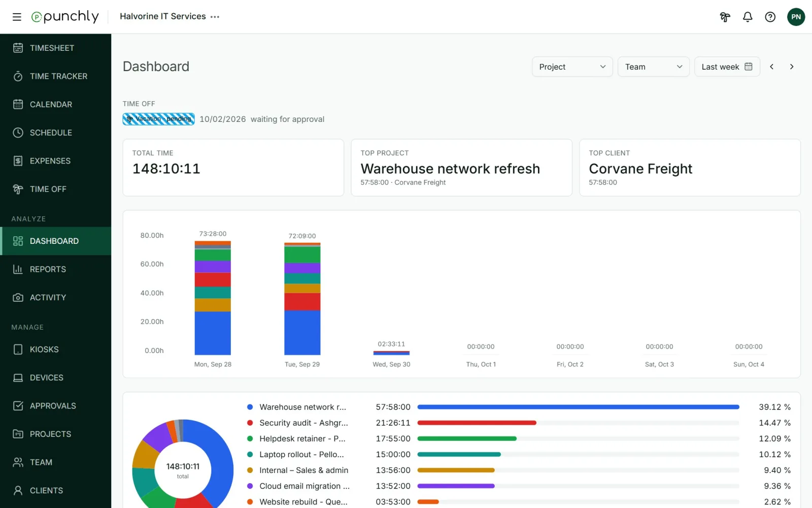
Task: Click the Cloud email migration legend row
Action: [519, 486]
